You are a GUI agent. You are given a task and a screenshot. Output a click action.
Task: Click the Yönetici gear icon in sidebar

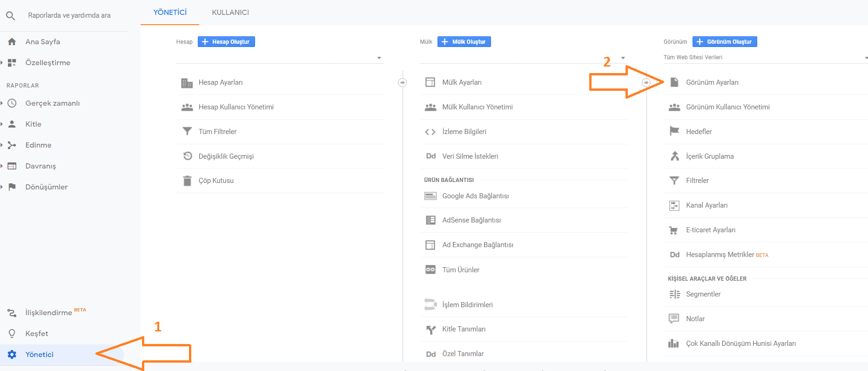(x=12, y=355)
